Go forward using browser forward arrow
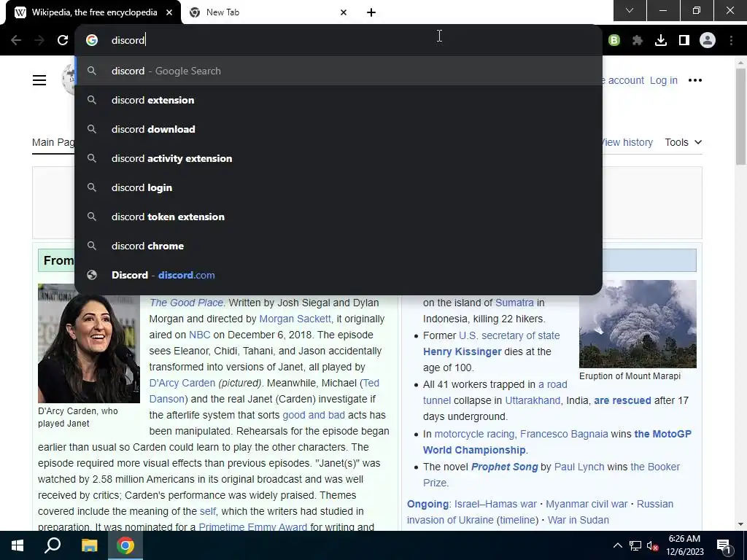Screen dimensions: 747x560 [x=39, y=40]
